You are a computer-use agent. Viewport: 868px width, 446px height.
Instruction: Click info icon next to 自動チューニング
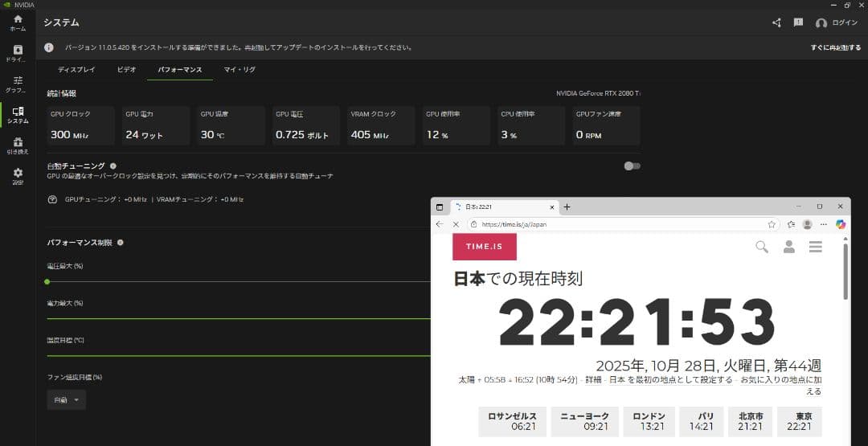113,166
